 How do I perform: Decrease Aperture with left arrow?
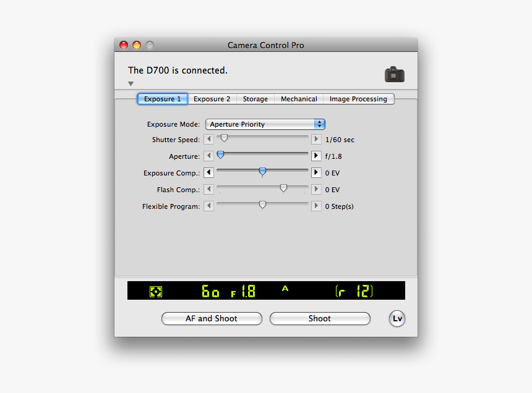[x=208, y=156]
